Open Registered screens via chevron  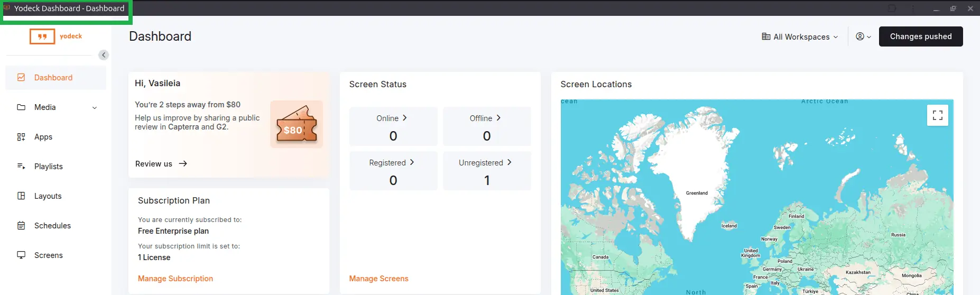(x=412, y=162)
